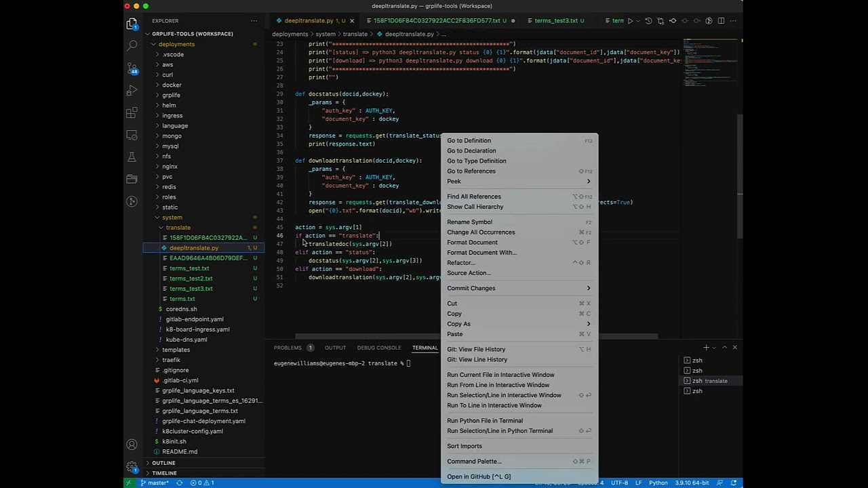Open the Commit Changes submenu
The image size is (868, 488).
[x=519, y=288]
